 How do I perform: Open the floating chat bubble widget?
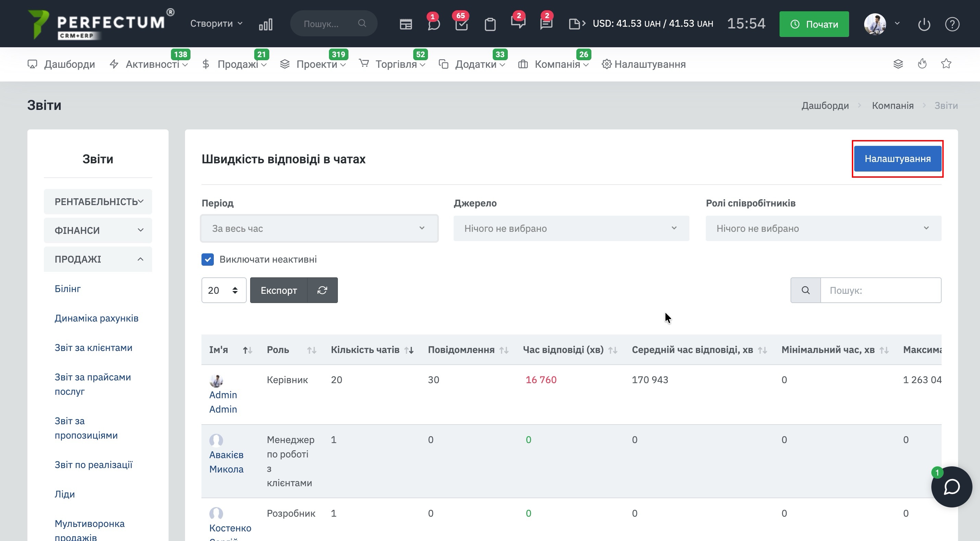pos(952,487)
